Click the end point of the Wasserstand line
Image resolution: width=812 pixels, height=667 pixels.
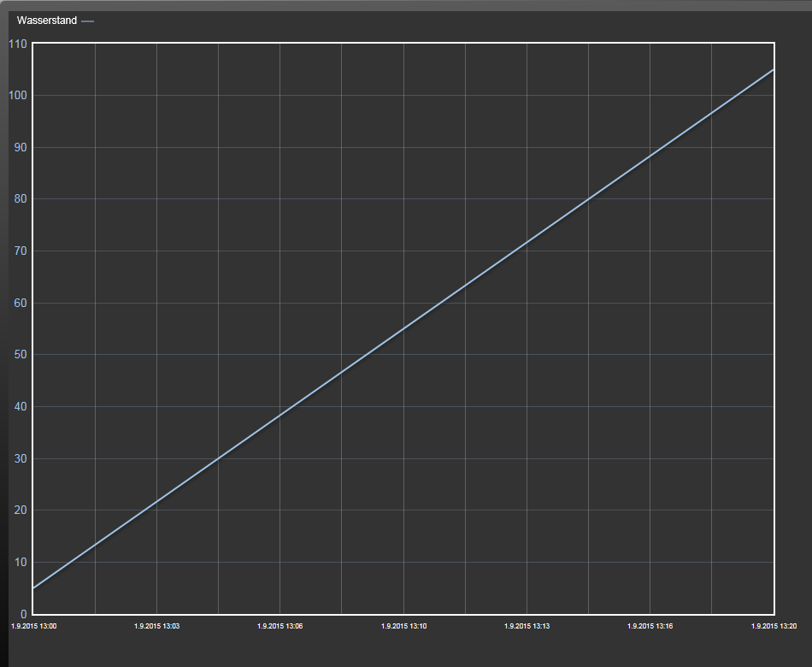tap(774, 69)
